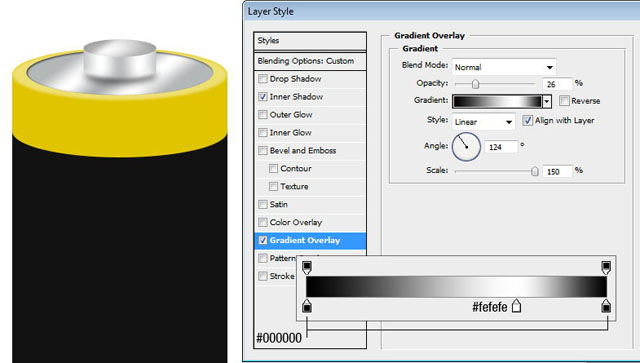Select Gradient Overlay style row
This screenshot has width=640, height=363.
[x=310, y=241]
